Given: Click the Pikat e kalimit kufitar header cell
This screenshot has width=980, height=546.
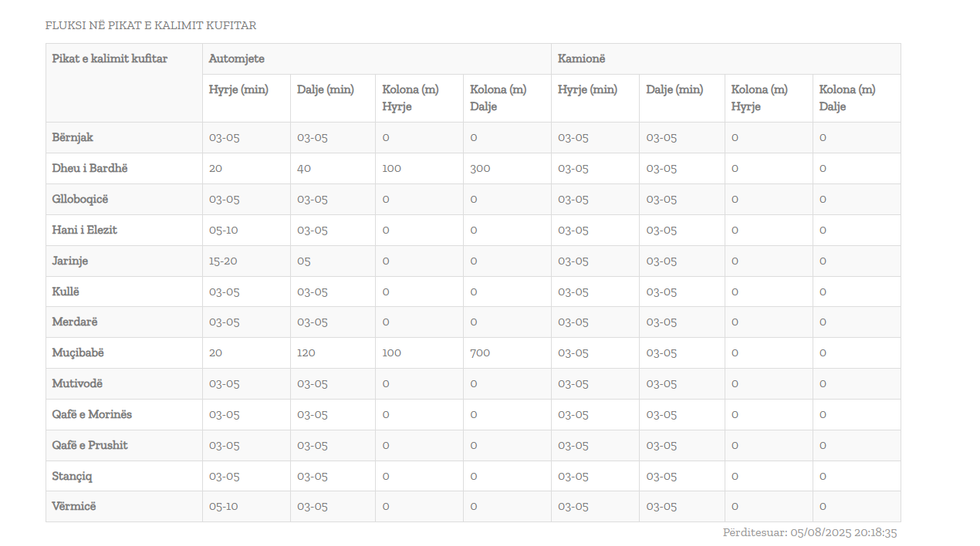Looking at the screenshot, I should click(x=110, y=59).
